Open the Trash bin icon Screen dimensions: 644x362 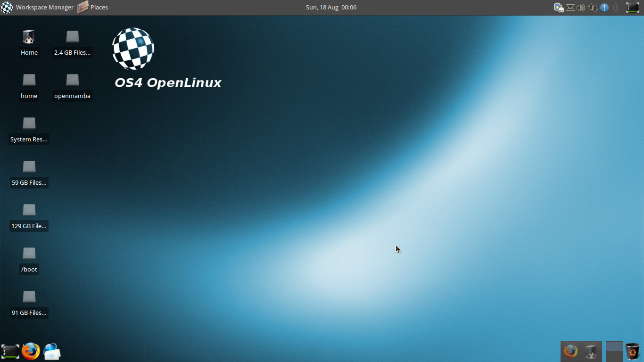(633, 352)
